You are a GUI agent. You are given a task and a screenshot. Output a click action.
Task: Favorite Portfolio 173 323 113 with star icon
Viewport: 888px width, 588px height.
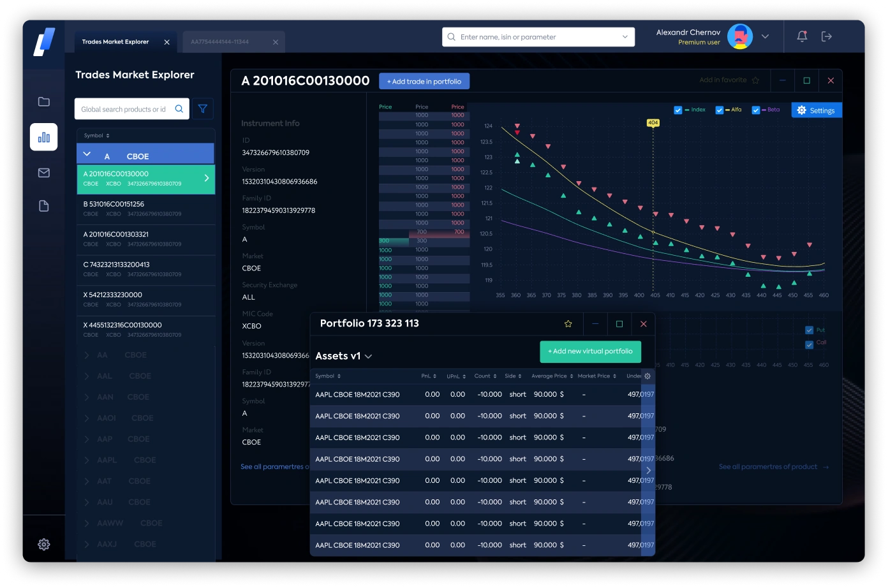pyautogui.click(x=568, y=324)
